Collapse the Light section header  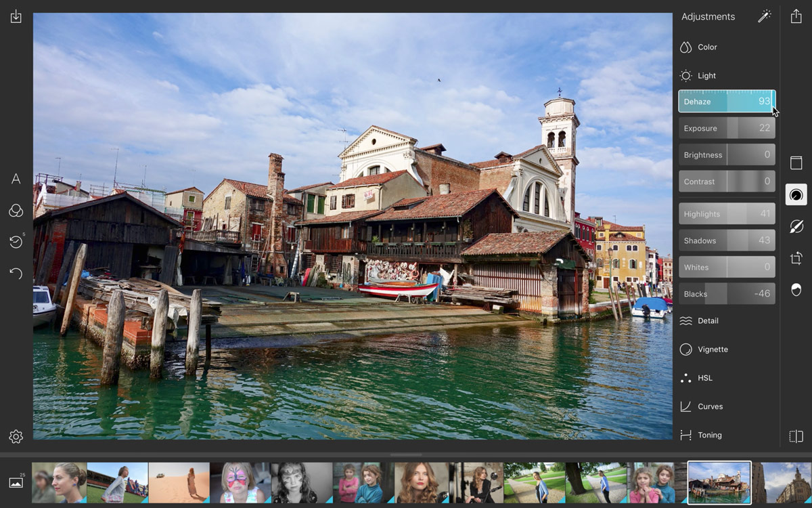click(706, 76)
